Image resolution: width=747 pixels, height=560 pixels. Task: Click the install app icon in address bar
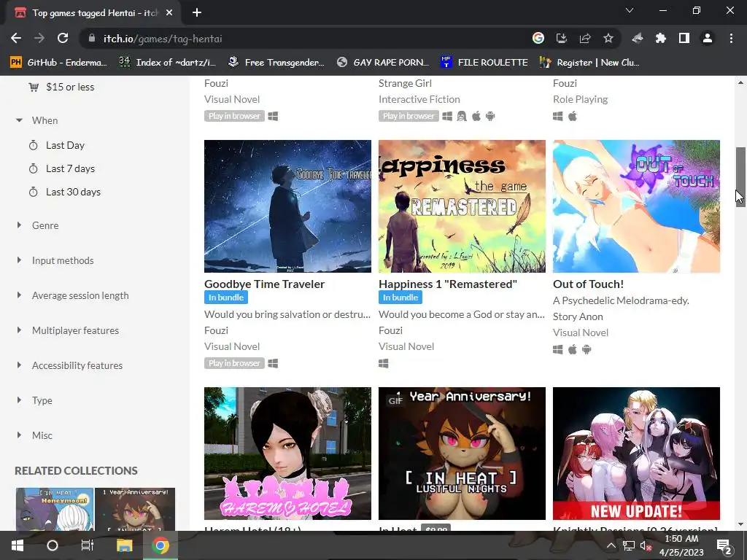pyautogui.click(x=562, y=39)
